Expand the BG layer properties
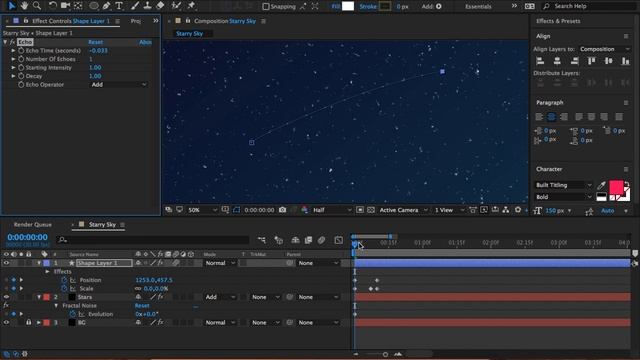The height and width of the screenshot is (360, 640). coord(39,322)
